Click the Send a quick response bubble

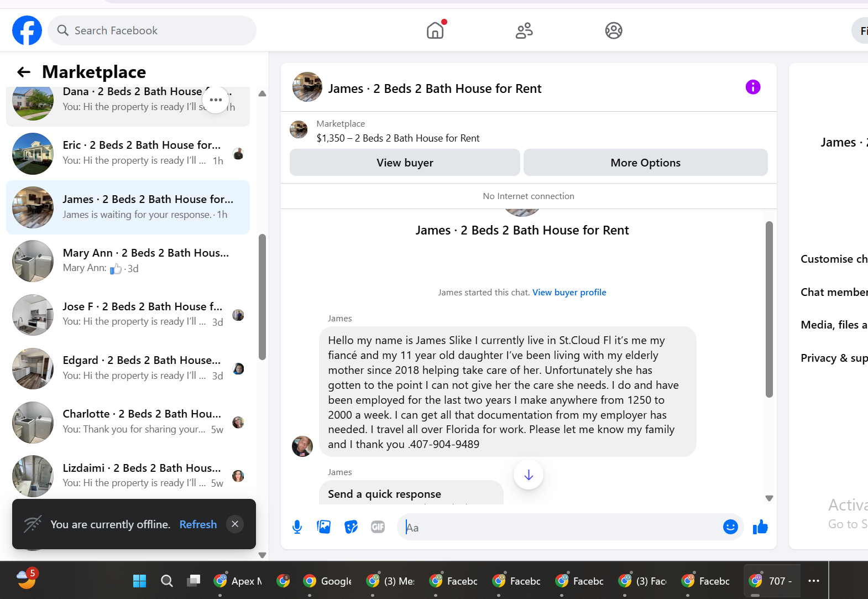[x=411, y=493]
